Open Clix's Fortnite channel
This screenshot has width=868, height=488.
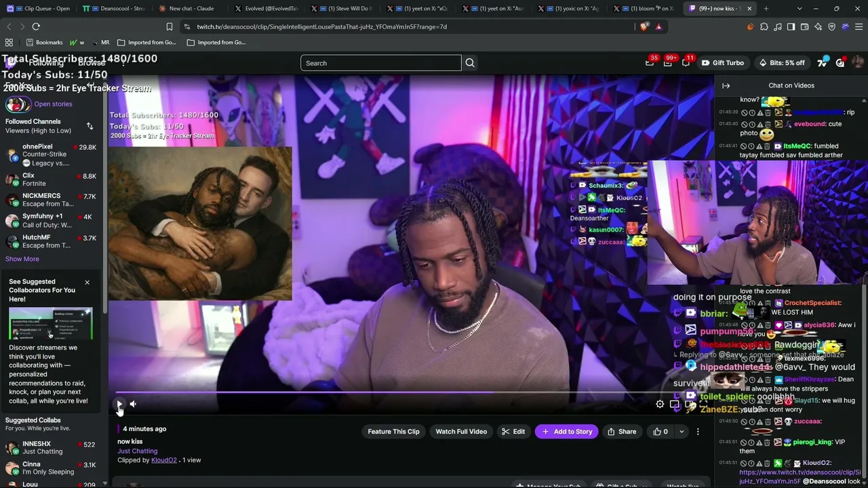point(52,180)
